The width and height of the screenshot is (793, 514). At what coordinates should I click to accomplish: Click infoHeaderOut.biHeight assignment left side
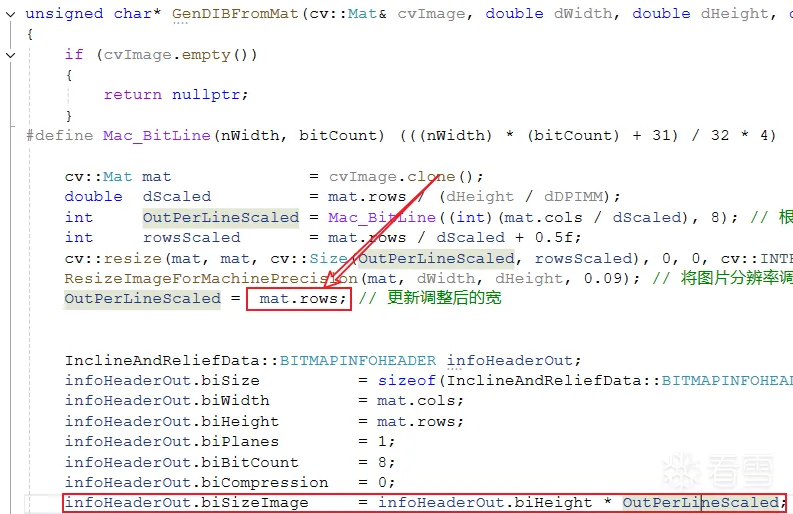click(x=171, y=421)
